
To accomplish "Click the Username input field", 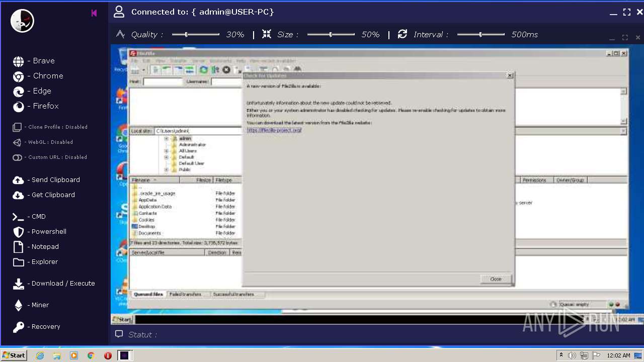I will click(226, 81).
